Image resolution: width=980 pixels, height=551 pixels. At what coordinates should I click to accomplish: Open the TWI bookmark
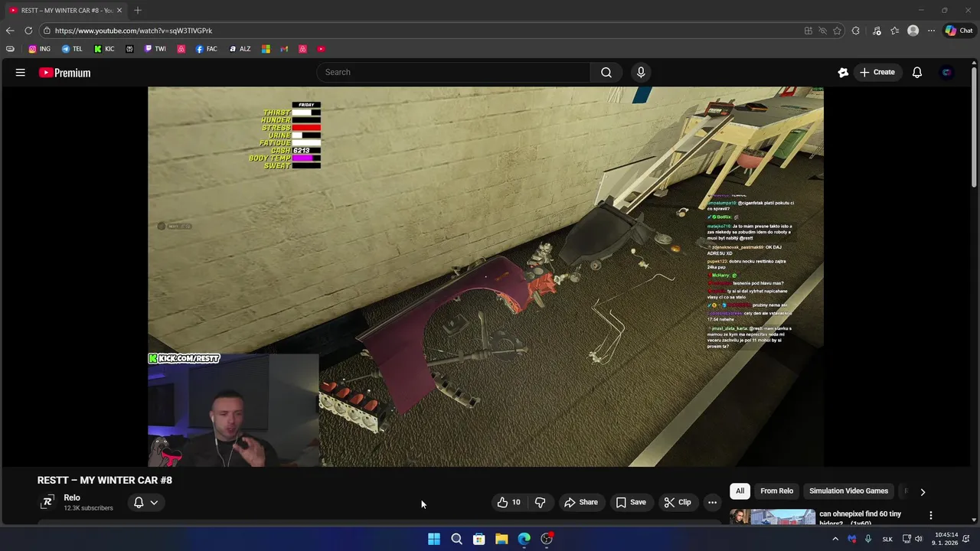[x=155, y=49]
